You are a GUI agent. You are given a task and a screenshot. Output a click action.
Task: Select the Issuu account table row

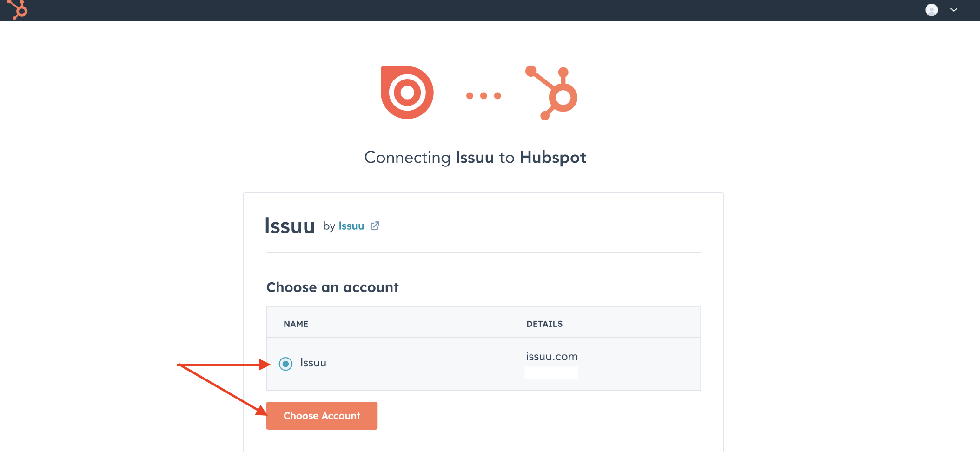pos(483,364)
